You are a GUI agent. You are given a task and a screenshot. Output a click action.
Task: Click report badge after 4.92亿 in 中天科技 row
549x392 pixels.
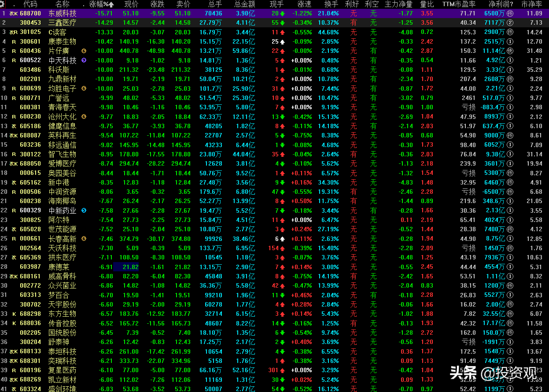click(510, 60)
